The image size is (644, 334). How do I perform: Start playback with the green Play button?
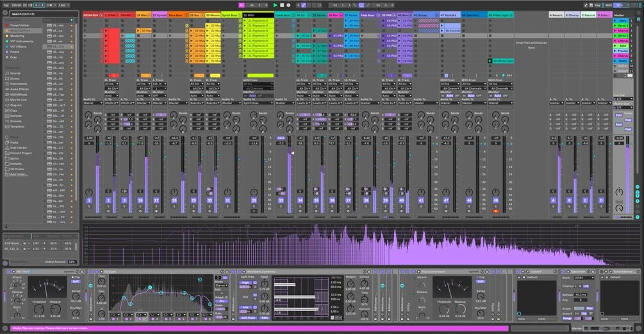click(x=275, y=5)
